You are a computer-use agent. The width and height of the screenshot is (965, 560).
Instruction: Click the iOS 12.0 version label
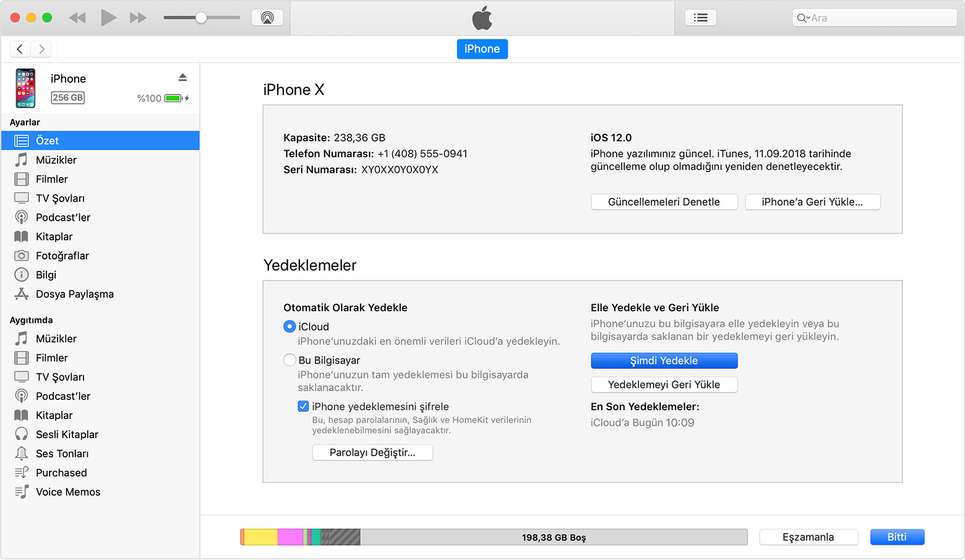pos(611,137)
